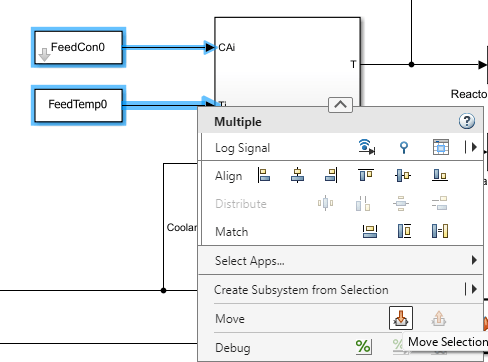Viewport: 488px width, 362px height.
Task: Click the green percent Debug icon
Action: (363, 347)
